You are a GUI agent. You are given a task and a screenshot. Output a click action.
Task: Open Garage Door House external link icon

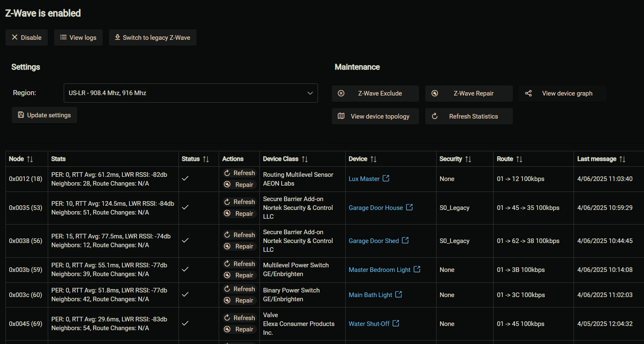point(409,207)
